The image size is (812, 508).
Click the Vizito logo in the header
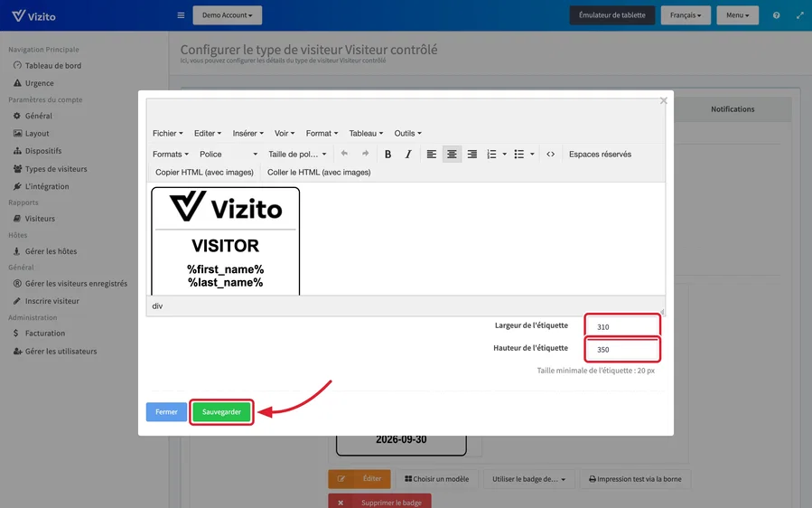click(33, 15)
